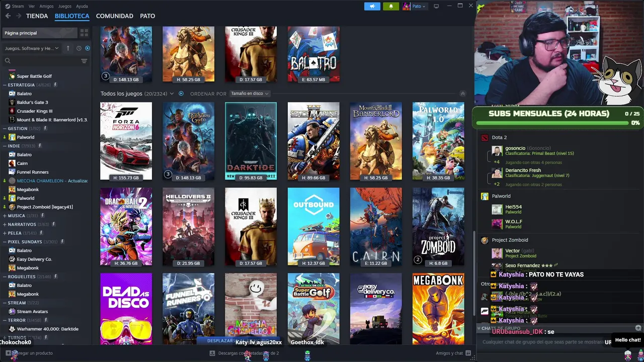Open the PATO profile tab
Viewport: 644px width, 362px height.
point(147,16)
